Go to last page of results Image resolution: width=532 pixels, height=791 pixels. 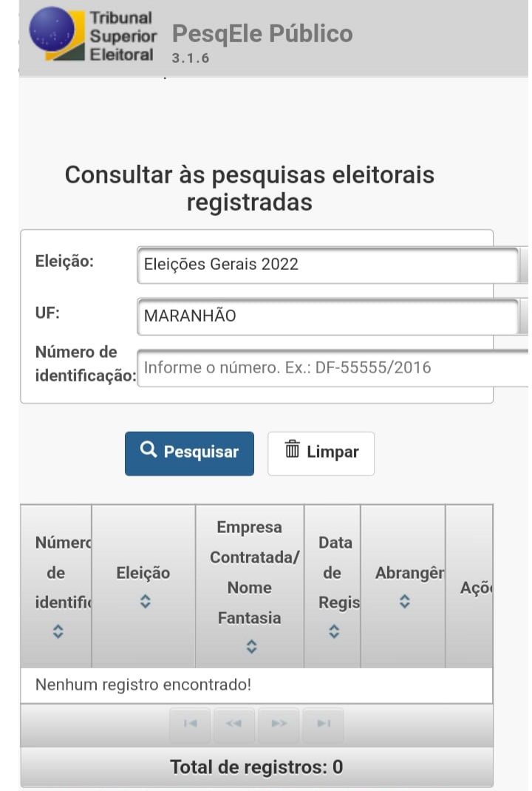(x=323, y=724)
